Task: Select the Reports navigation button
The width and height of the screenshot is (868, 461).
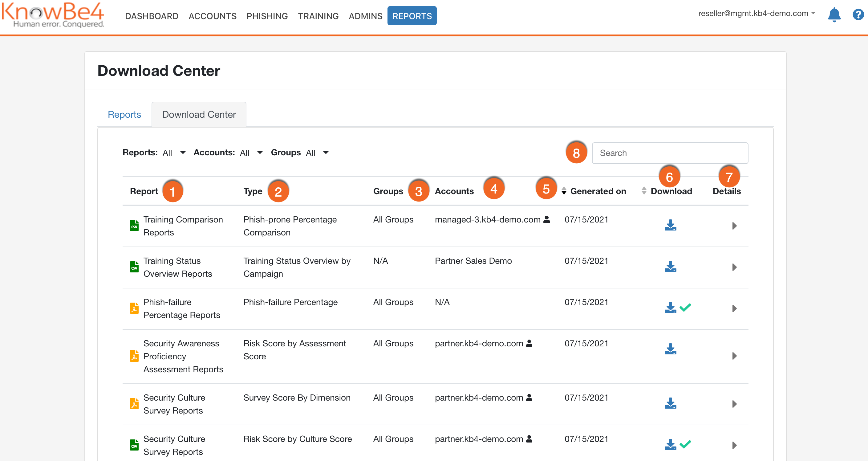Action: pyautogui.click(x=412, y=15)
